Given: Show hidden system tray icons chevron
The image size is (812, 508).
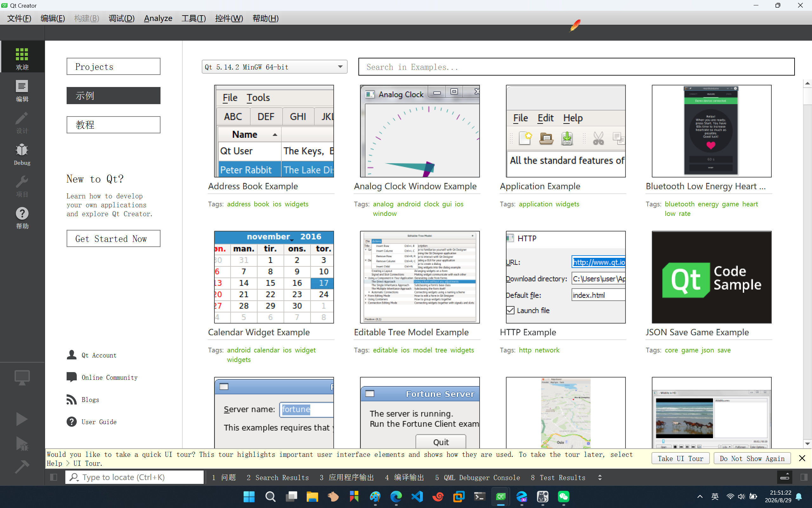Looking at the screenshot, I should click(700, 497).
